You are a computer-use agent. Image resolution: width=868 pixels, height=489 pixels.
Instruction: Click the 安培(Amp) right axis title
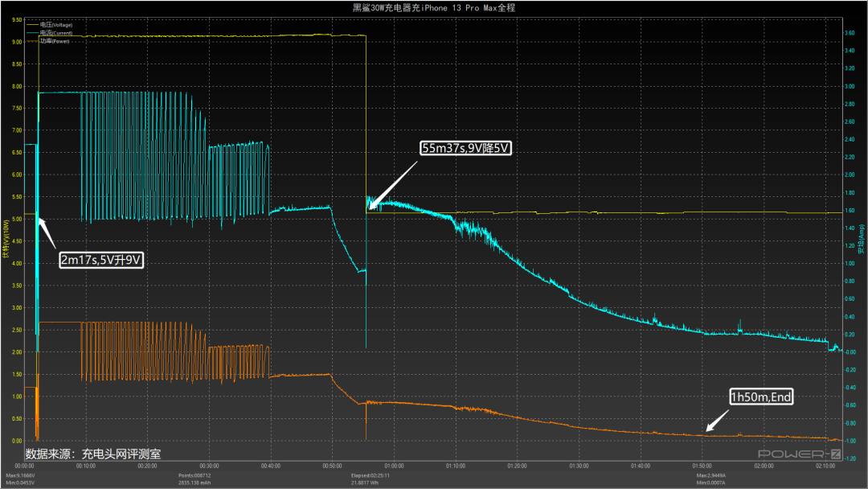pyautogui.click(x=862, y=239)
